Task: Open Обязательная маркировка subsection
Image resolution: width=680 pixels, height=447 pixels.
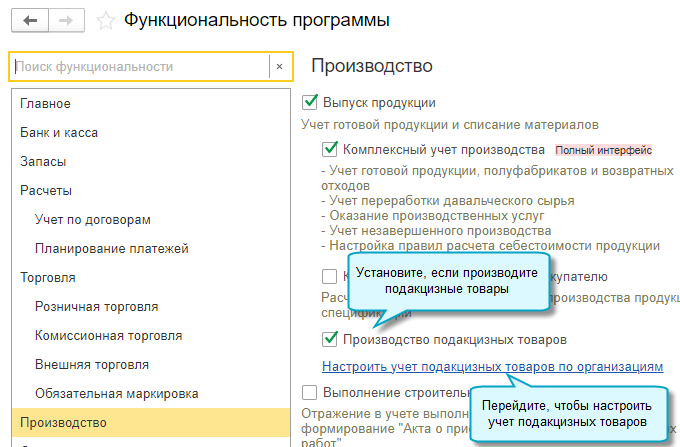Action: pyautogui.click(x=116, y=393)
